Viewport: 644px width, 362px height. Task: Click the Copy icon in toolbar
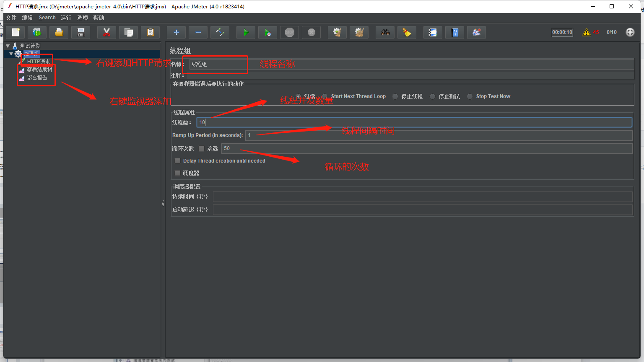129,32
